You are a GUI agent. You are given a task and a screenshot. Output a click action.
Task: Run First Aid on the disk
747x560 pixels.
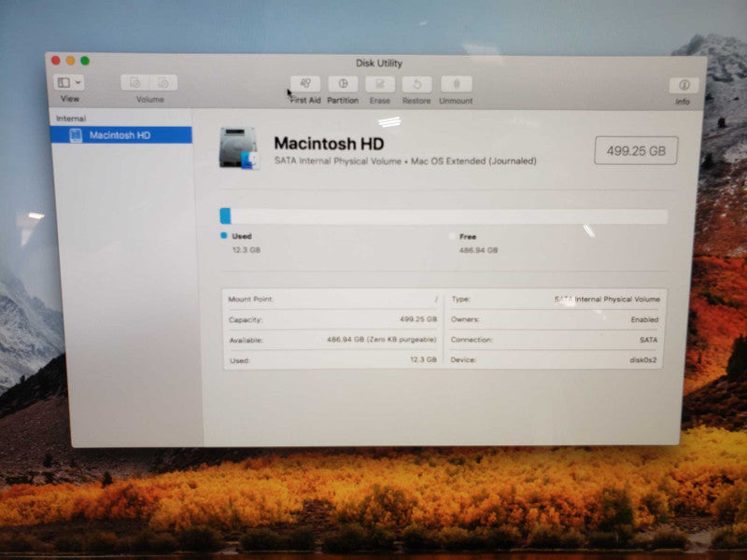[305, 84]
